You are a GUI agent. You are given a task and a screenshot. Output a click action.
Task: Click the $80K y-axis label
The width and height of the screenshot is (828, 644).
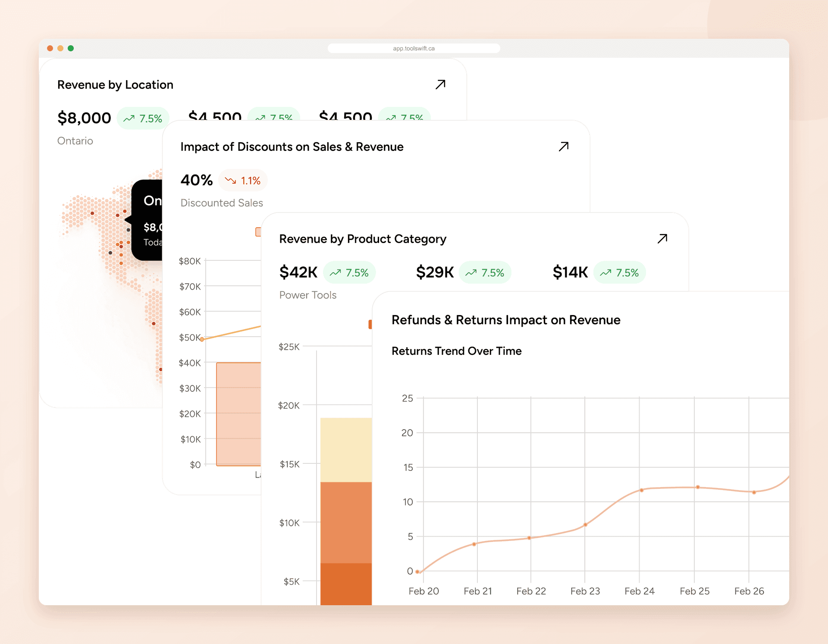[190, 261]
